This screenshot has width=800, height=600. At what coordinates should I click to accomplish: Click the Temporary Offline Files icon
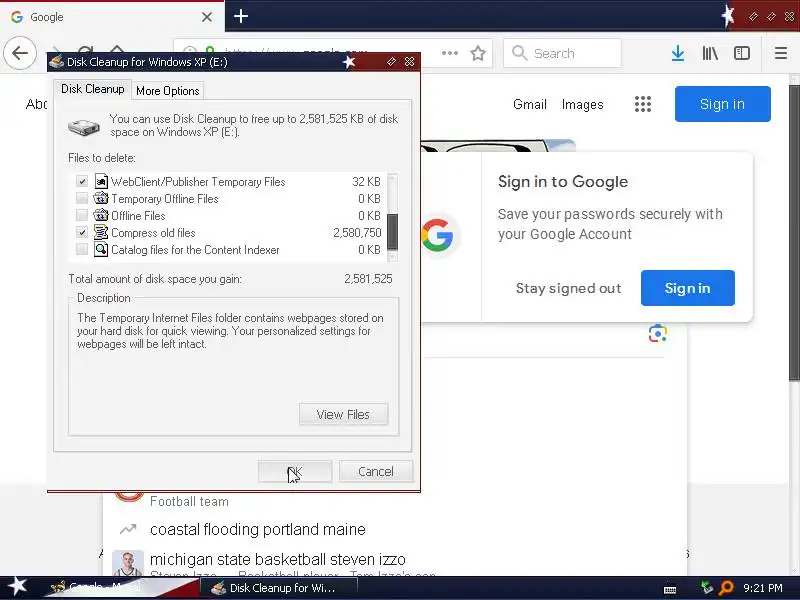pyautogui.click(x=101, y=198)
